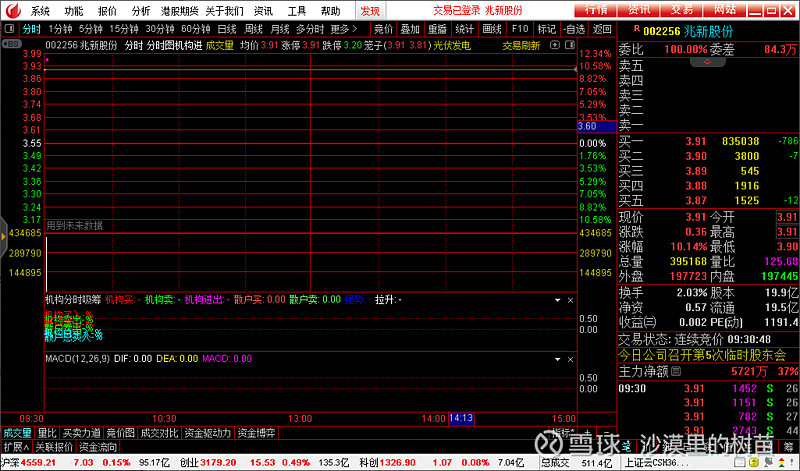Viewport: 800px width, 471px height.
Task: Close the MACD indicator panel
Action: tap(570, 359)
